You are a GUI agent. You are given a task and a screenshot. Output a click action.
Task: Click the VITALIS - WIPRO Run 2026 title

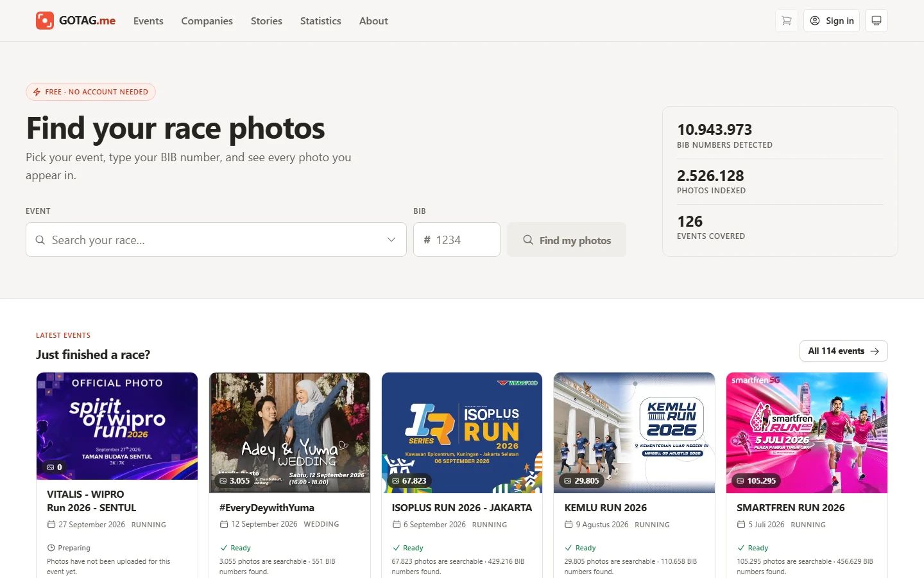click(92, 501)
